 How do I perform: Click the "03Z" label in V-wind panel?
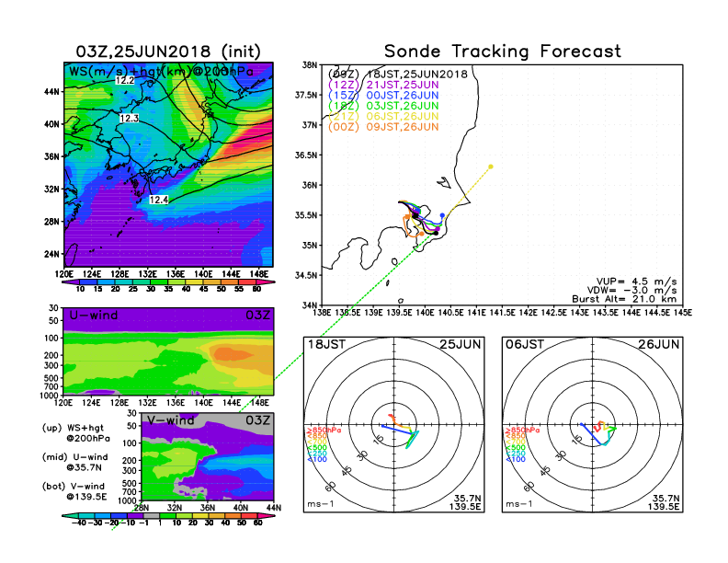257,420
